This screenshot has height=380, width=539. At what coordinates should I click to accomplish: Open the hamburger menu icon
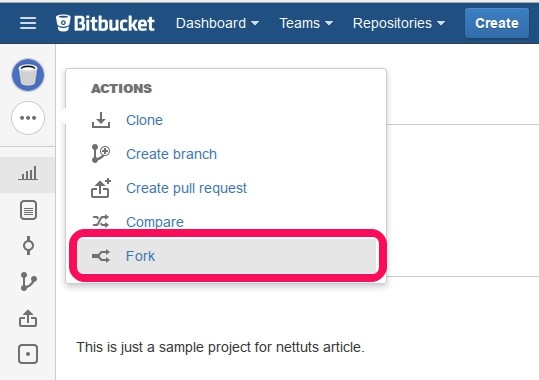click(28, 23)
